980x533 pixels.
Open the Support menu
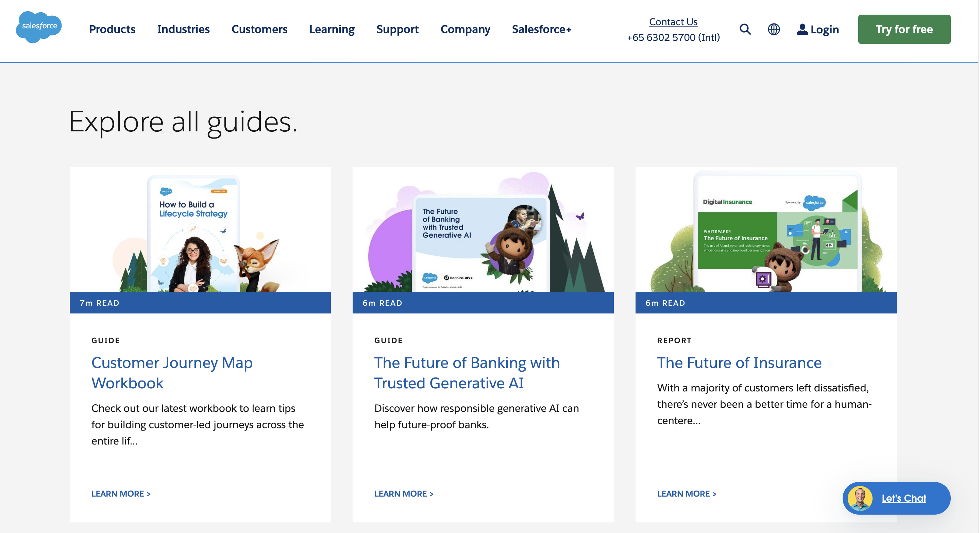[x=398, y=29]
